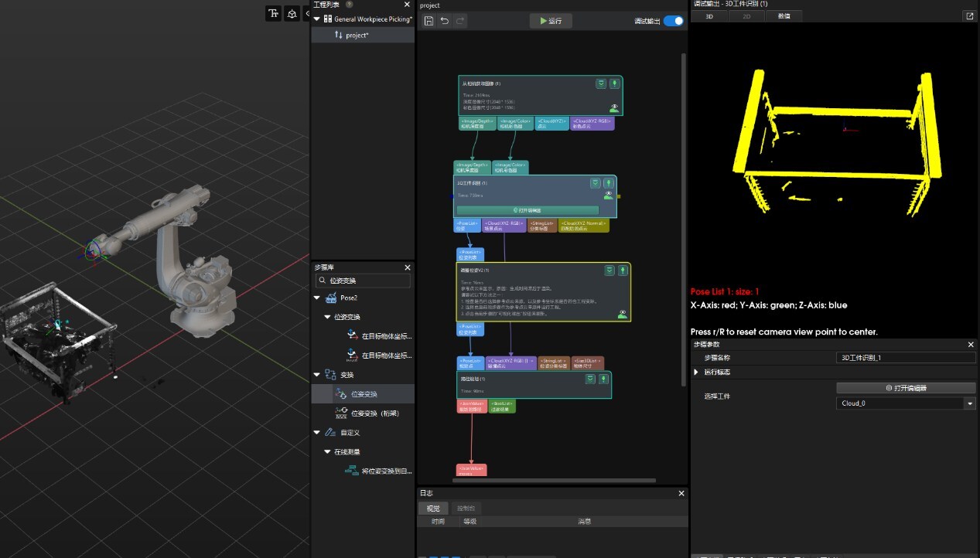The height and width of the screenshot is (558, 980).
Task: Expand the 运行标志 parameter section
Action: tap(696, 372)
